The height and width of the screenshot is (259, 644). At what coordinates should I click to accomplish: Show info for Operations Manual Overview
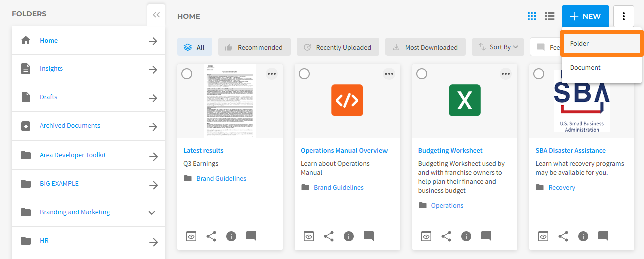(349, 236)
